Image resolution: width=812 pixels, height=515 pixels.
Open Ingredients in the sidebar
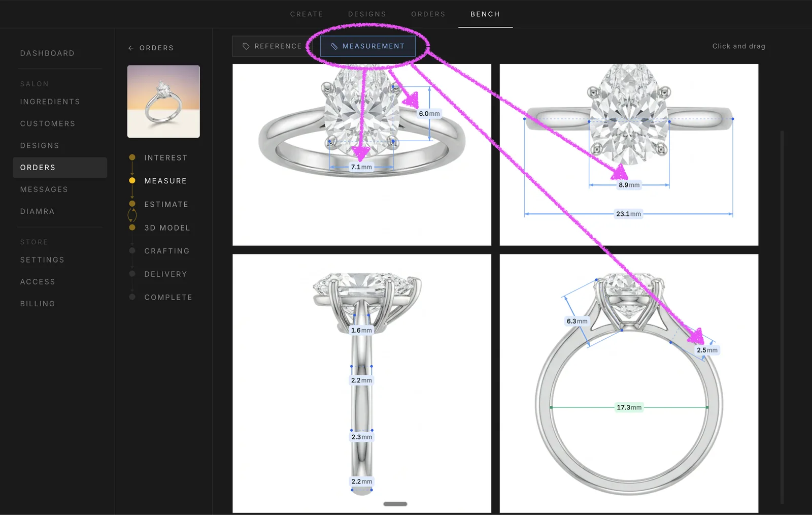(50, 102)
